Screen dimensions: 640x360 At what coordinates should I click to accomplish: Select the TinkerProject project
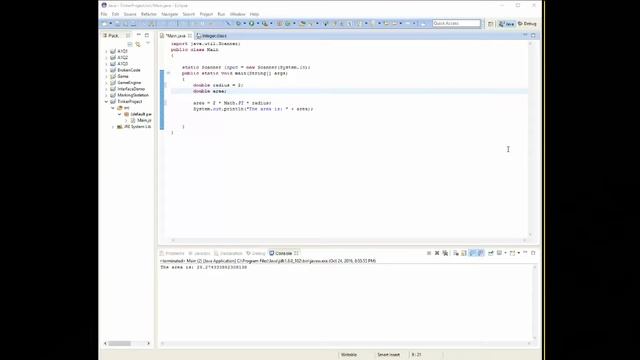pos(127,101)
